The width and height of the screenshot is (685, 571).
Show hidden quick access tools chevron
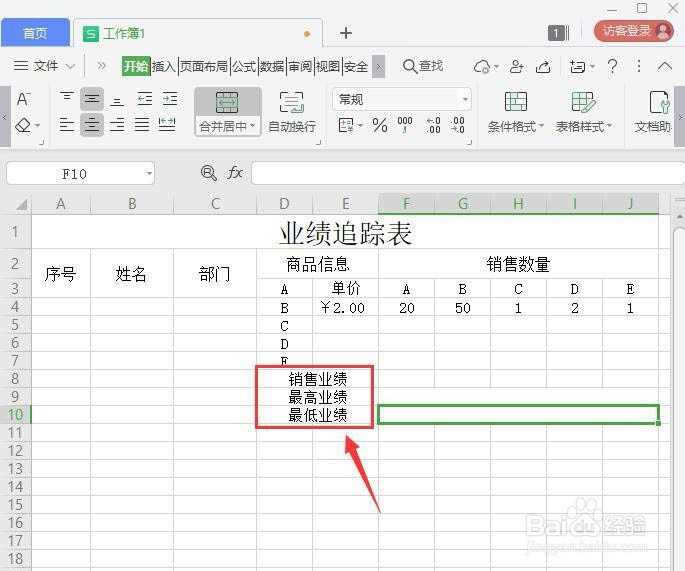(x=101, y=66)
